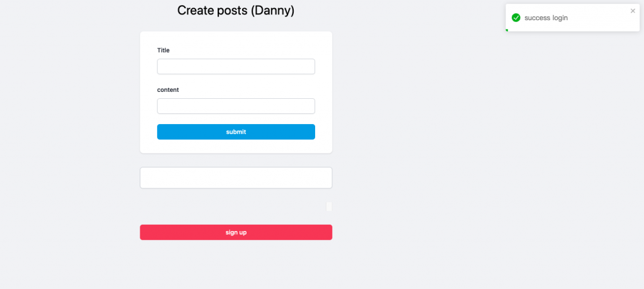Dismiss the success login notification

(x=633, y=11)
